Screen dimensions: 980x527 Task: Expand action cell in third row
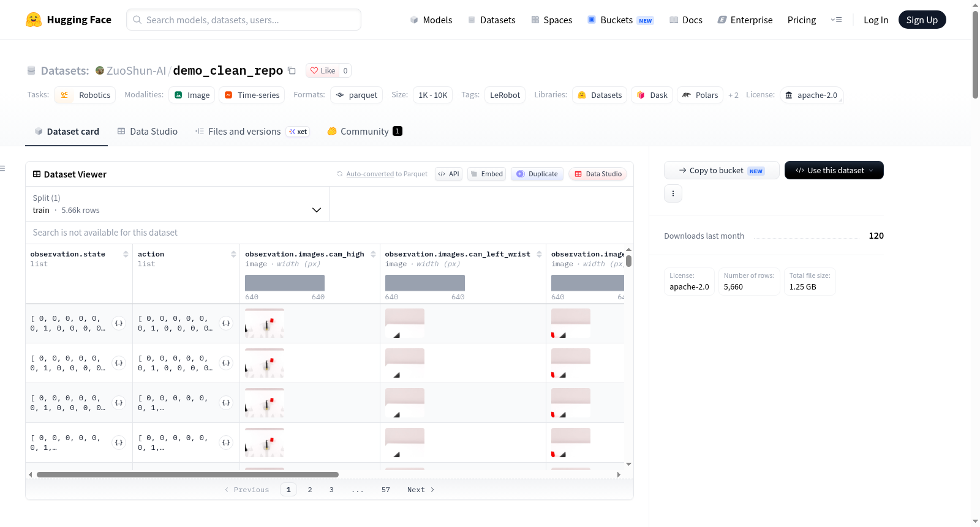pos(226,403)
